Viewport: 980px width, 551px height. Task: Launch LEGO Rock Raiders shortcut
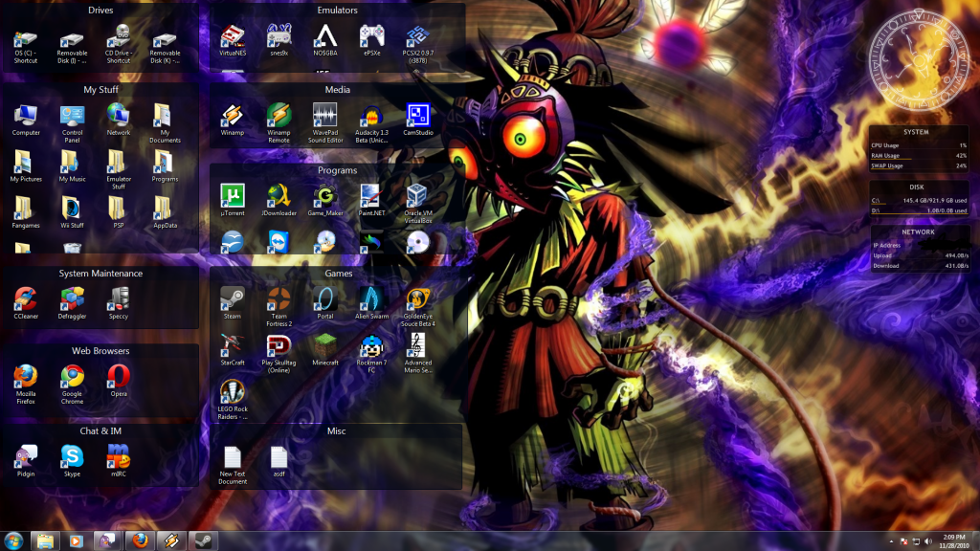(233, 400)
